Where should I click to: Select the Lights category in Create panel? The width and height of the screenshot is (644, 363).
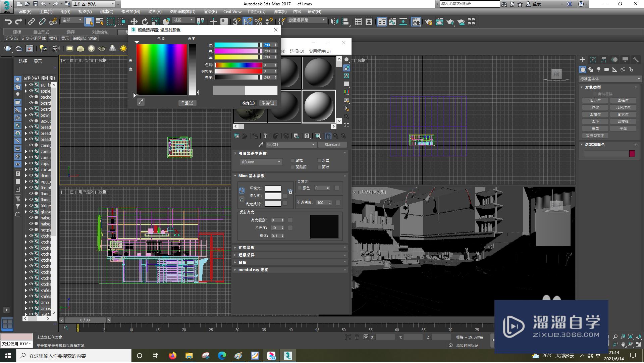599,69
